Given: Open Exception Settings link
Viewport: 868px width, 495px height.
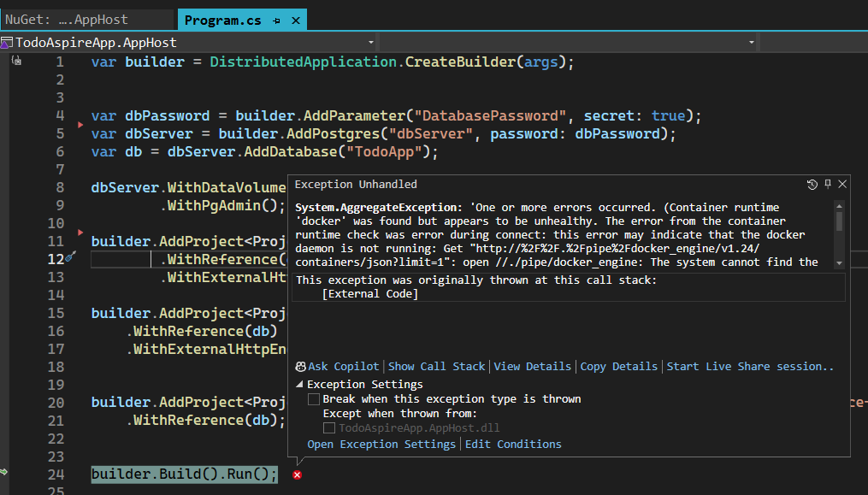Looking at the screenshot, I should 381,444.
